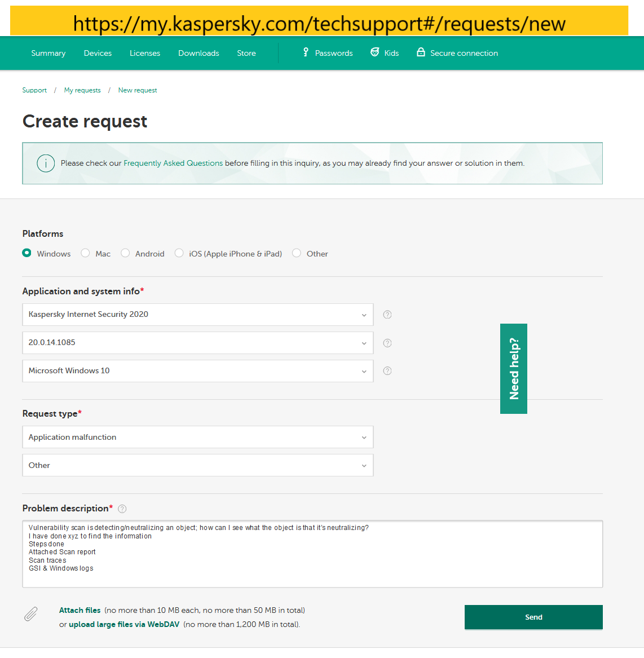This screenshot has height=658, width=644.
Task: Click the Passwords key icon
Action: [306, 52]
